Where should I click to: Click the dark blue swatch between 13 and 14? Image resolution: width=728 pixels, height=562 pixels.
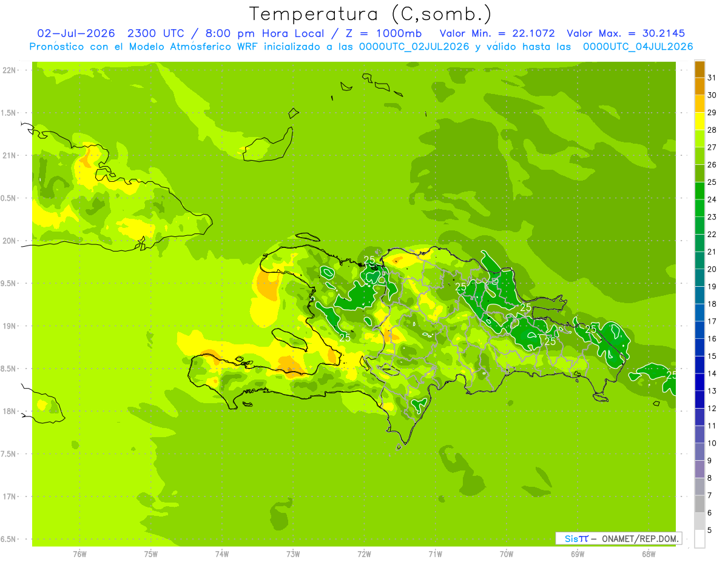(699, 382)
